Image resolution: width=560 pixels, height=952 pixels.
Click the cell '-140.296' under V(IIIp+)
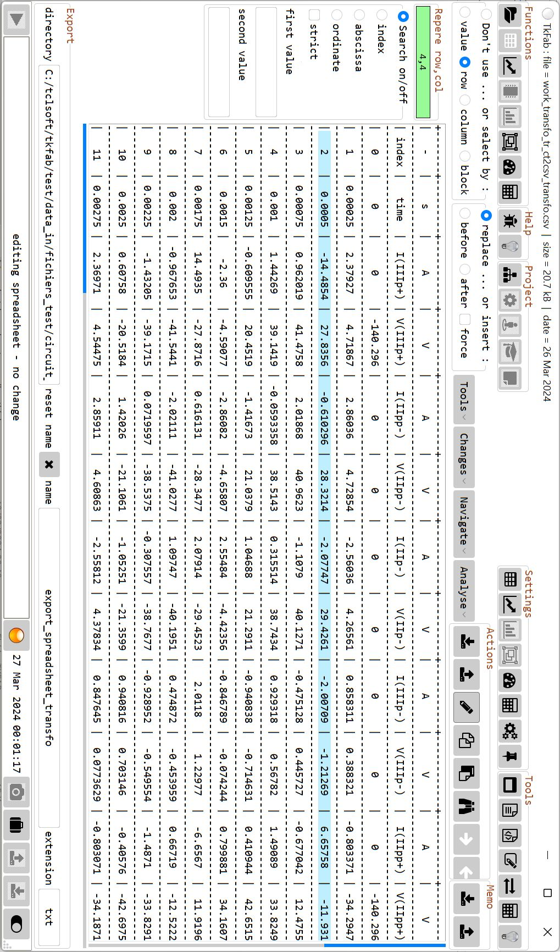pos(375,345)
